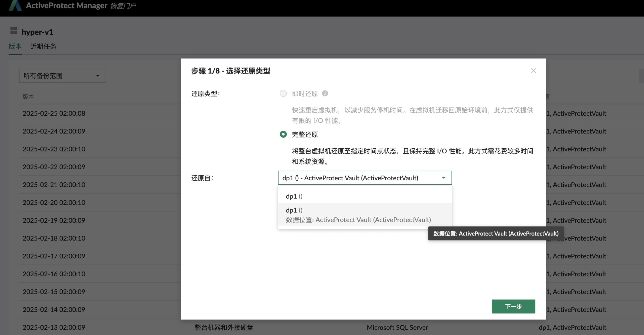
Task: Select version 2025-02-18 02:00:10
Action: pos(54,238)
